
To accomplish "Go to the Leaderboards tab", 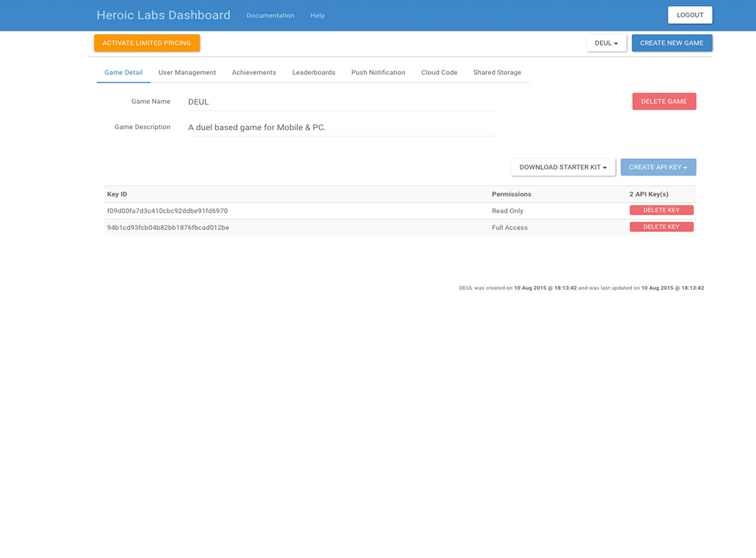I will click(x=314, y=73).
